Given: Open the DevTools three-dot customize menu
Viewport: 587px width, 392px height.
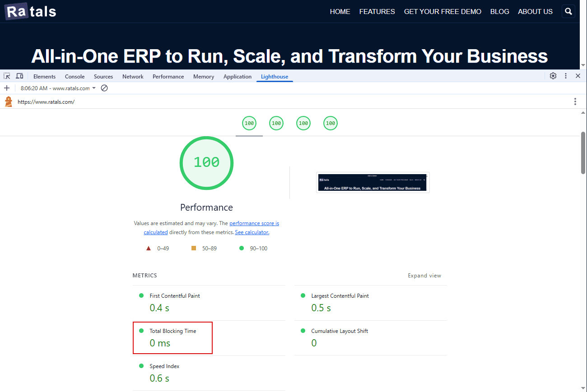Looking at the screenshot, I should pos(566,76).
